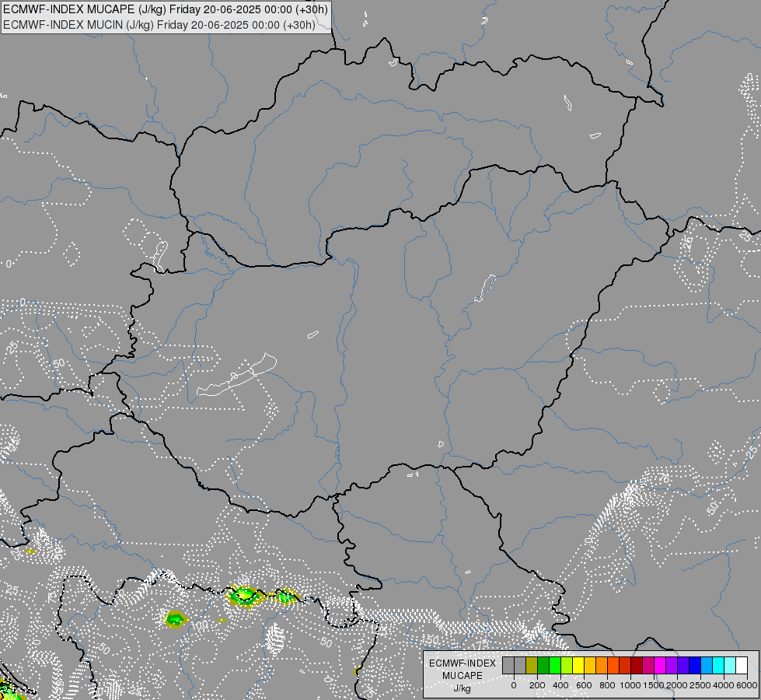Click the legend value 1000
Screen dimensions: 761x700
pyautogui.click(x=630, y=685)
